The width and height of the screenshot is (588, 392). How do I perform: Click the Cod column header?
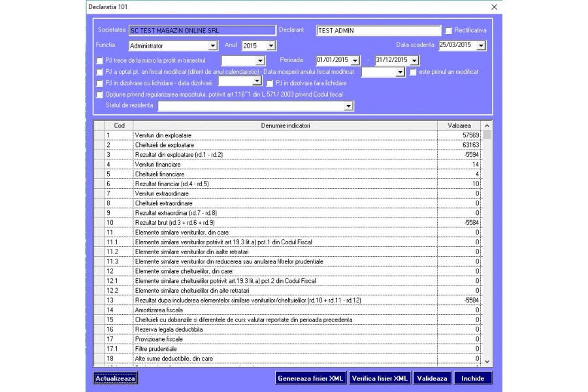119,125
